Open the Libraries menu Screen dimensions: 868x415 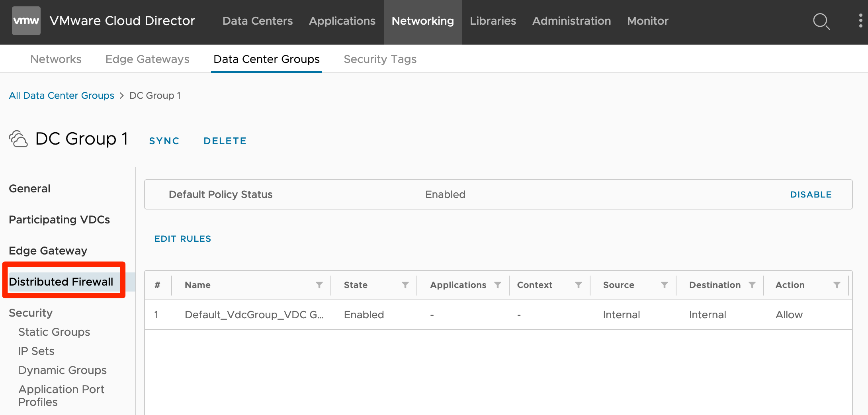493,21
